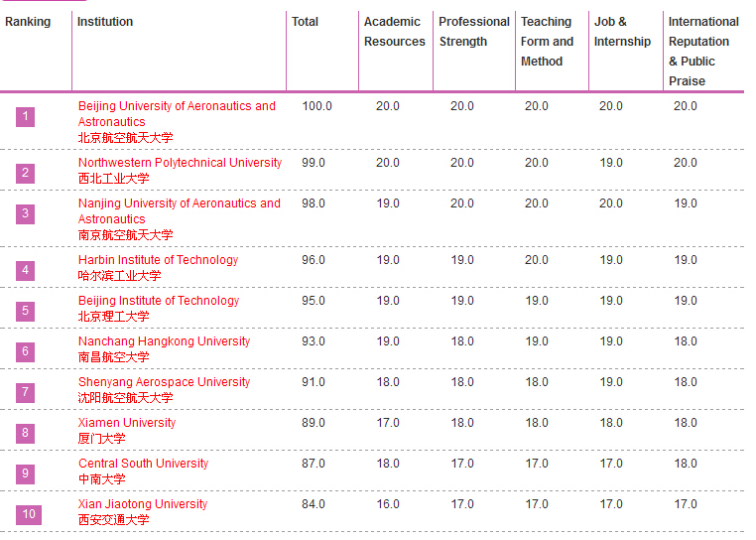Click the rank 1 badge

[25, 117]
